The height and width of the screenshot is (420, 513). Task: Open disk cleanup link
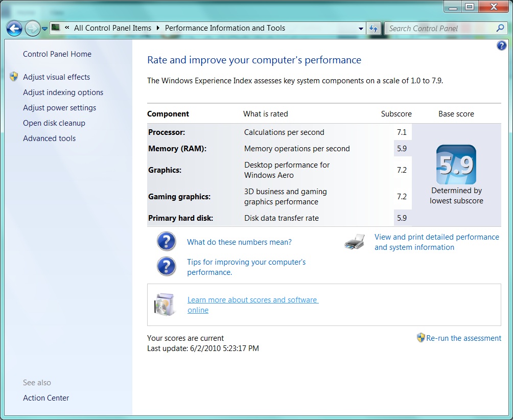[x=54, y=123]
